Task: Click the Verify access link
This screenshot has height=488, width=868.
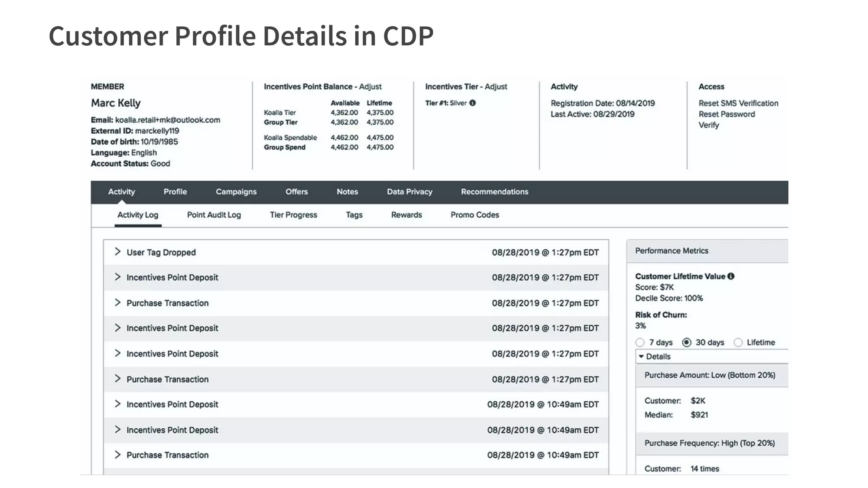Action: 709,125
